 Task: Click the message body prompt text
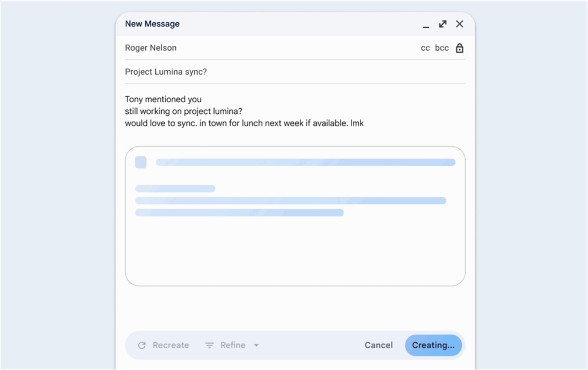(244, 112)
